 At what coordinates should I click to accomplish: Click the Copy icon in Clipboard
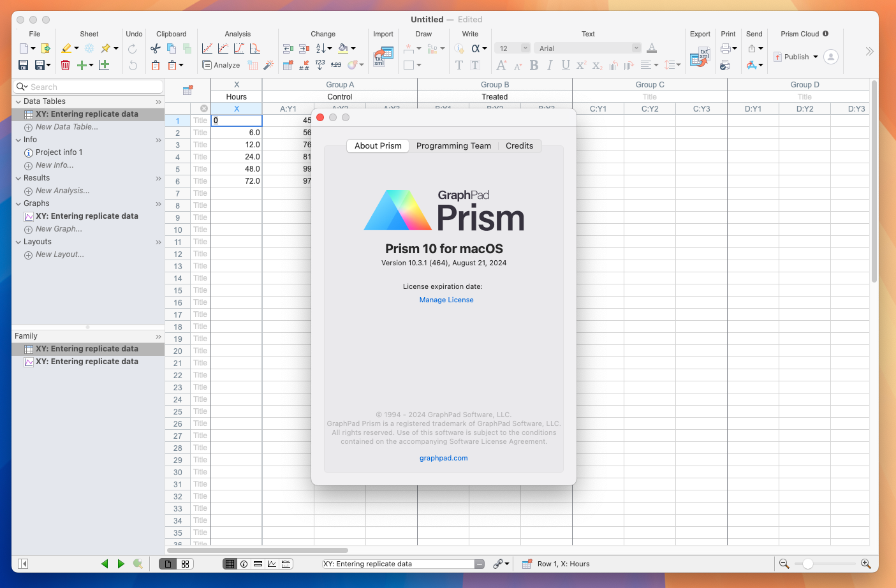pyautogui.click(x=172, y=48)
